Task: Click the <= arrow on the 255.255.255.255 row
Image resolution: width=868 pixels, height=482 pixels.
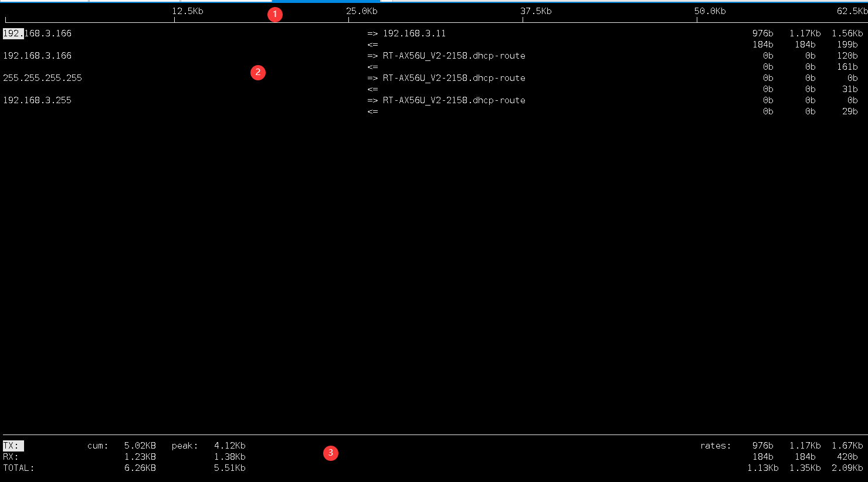Action: [372, 89]
